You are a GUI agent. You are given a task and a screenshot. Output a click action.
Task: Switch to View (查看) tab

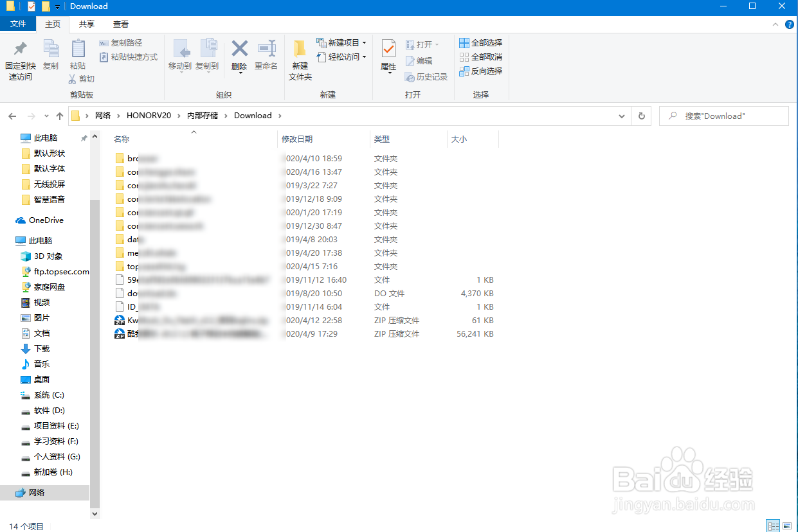pos(121,24)
